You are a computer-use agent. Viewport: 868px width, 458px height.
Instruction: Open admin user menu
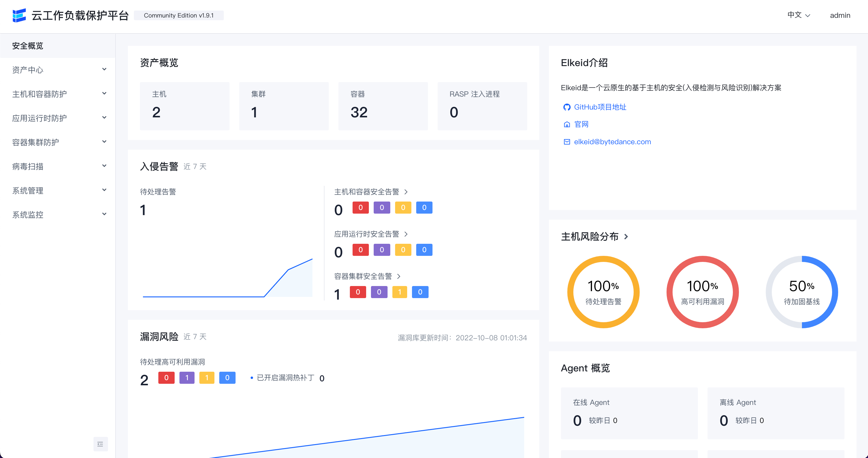[x=840, y=15]
